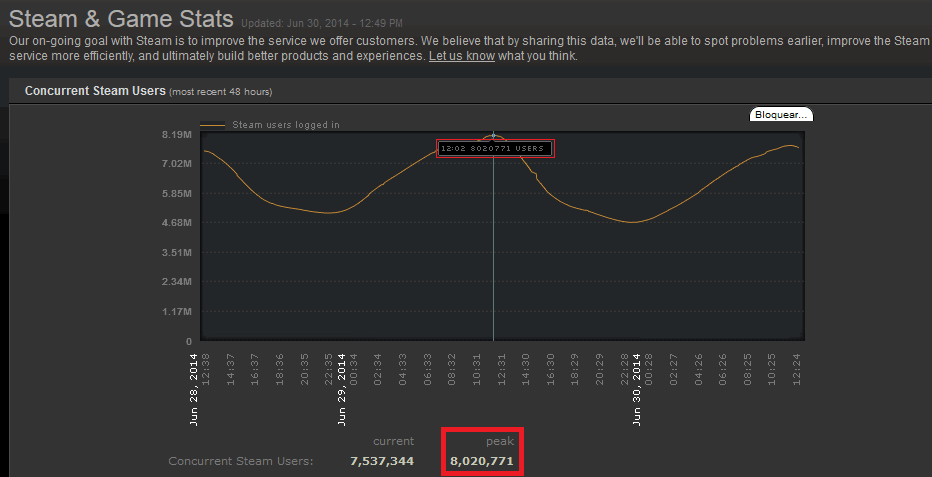Click the "peak" column header

pos(500,441)
